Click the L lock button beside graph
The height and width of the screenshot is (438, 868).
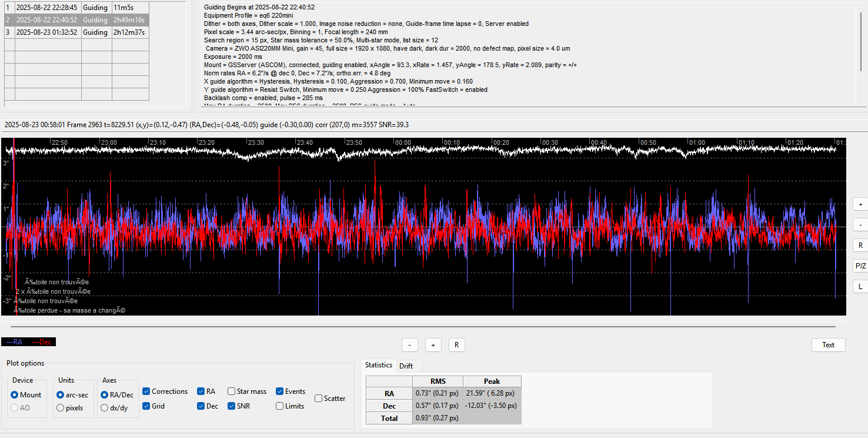860,286
